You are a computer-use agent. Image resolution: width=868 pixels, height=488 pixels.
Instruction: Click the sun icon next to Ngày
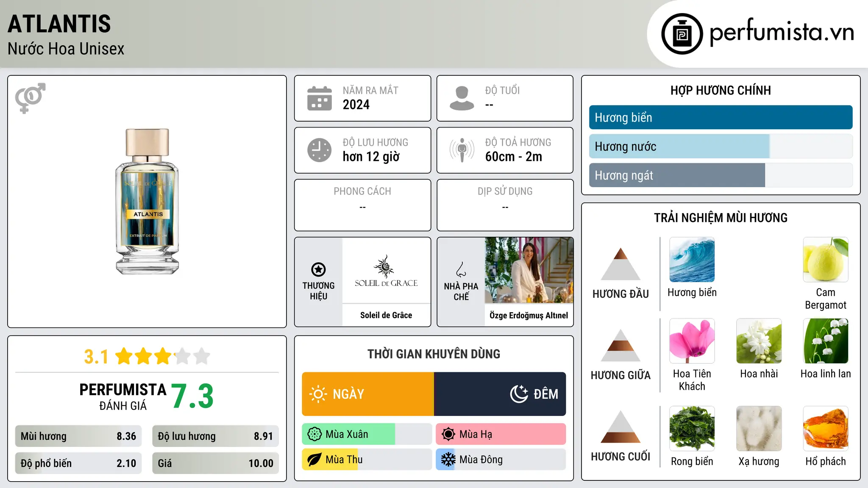click(318, 394)
